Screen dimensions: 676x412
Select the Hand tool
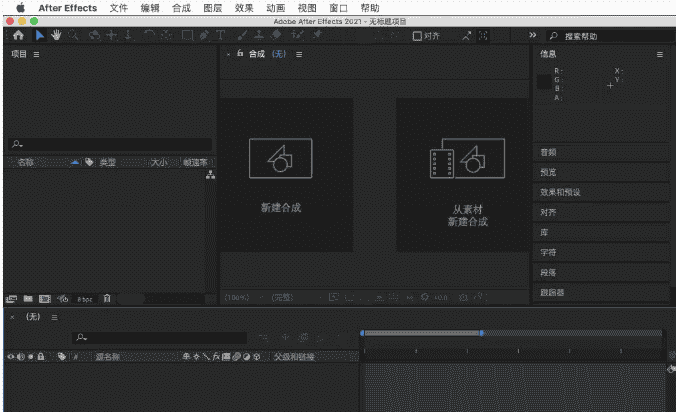[x=57, y=35]
